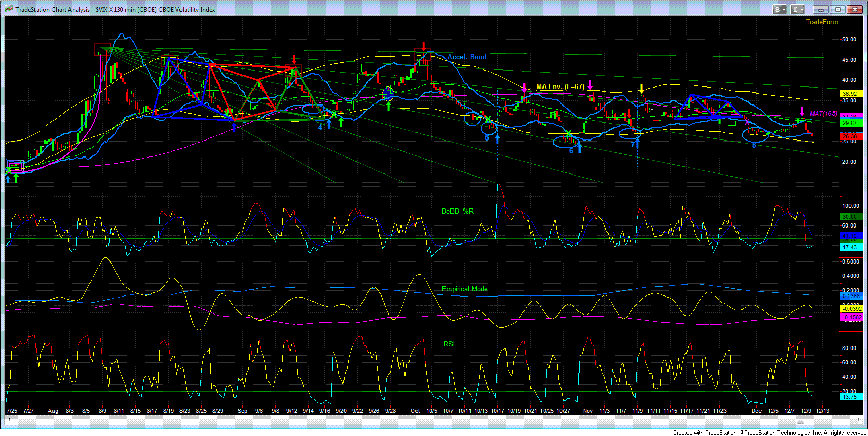Select the Empirical Mode indicator title
868x436 pixels.
(464, 289)
